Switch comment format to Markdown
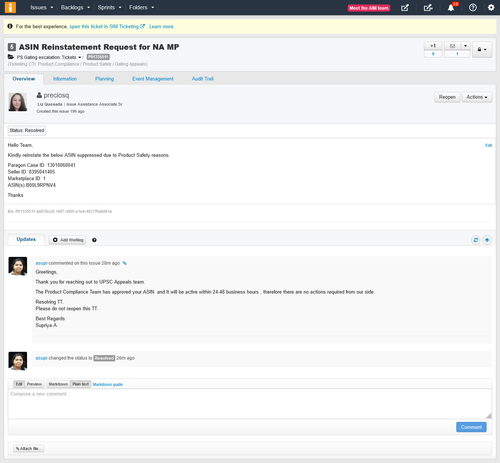The width and height of the screenshot is (500, 463). pyautogui.click(x=58, y=384)
